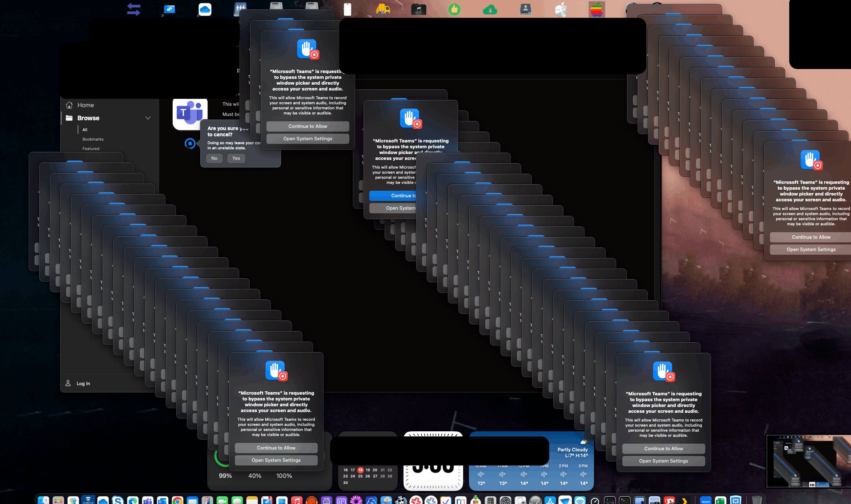Click No in the cancel confirmation
Screen dimensions: 851x504
pos(214,158)
